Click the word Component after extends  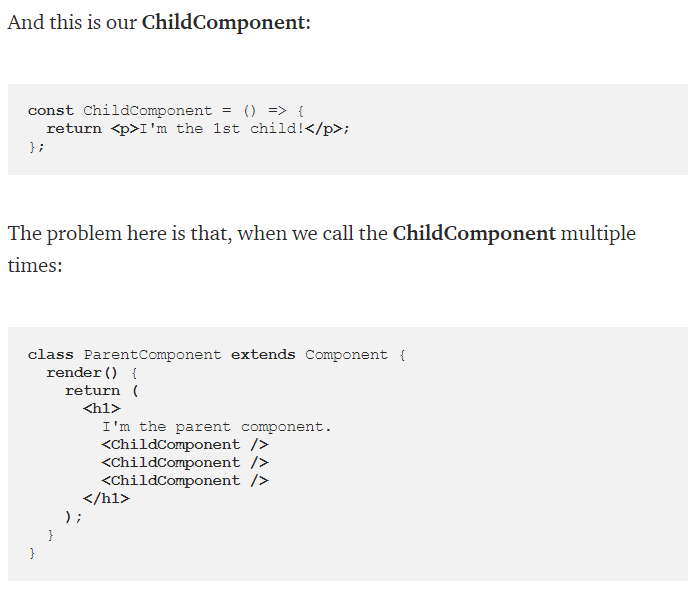pos(346,354)
